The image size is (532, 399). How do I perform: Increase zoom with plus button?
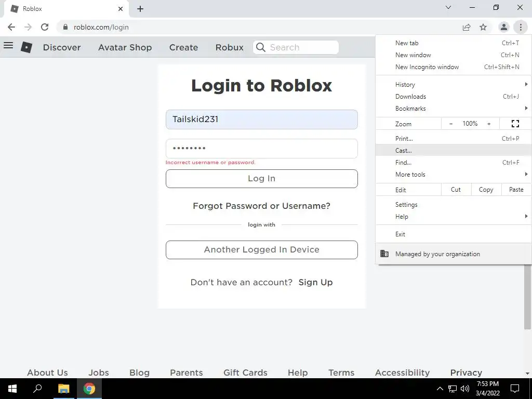tap(489, 124)
